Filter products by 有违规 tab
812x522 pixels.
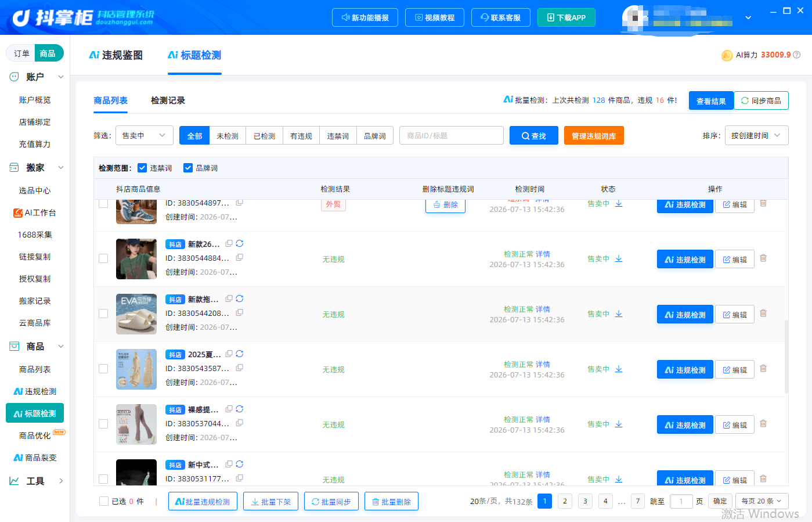(301, 136)
